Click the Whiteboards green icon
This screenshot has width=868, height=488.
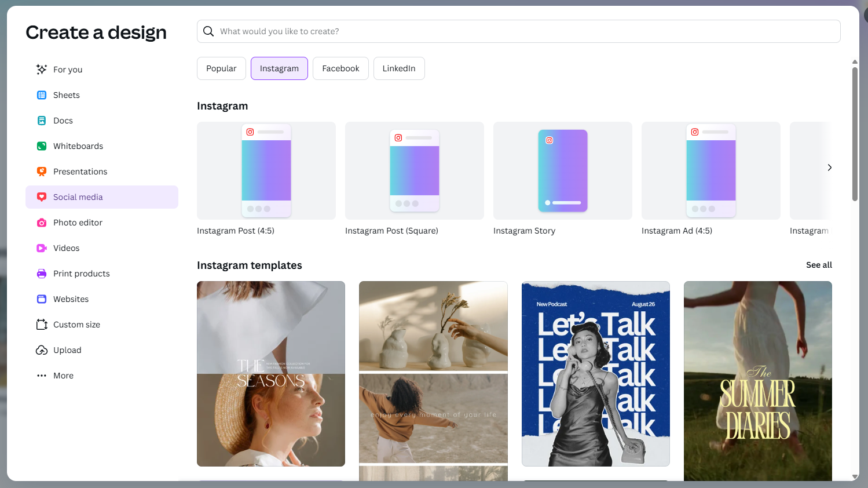(x=42, y=146)
